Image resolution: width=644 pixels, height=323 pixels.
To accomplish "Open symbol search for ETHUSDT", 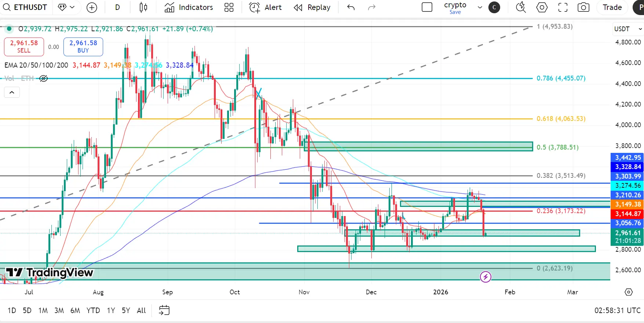I will pyautogui.click(x=25, y=7).
